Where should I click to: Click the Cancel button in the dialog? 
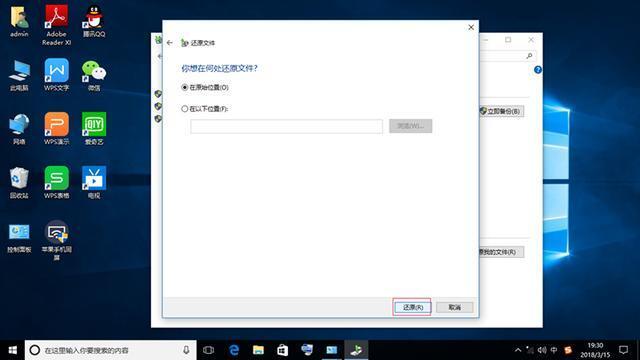point(454,307)
